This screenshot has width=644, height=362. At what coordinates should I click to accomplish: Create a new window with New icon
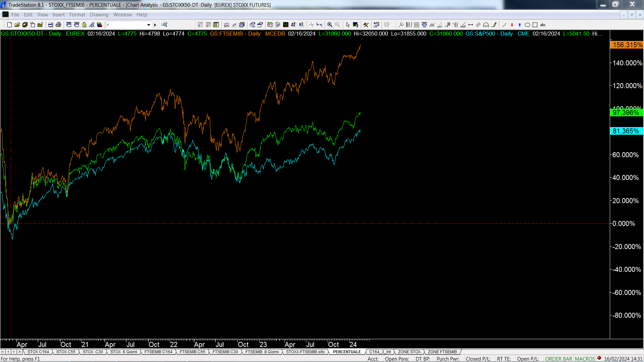pos(9,25)
